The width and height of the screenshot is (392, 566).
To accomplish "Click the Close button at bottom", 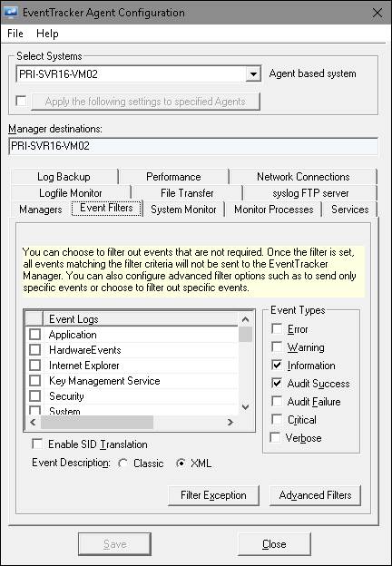I will (274, 544).
